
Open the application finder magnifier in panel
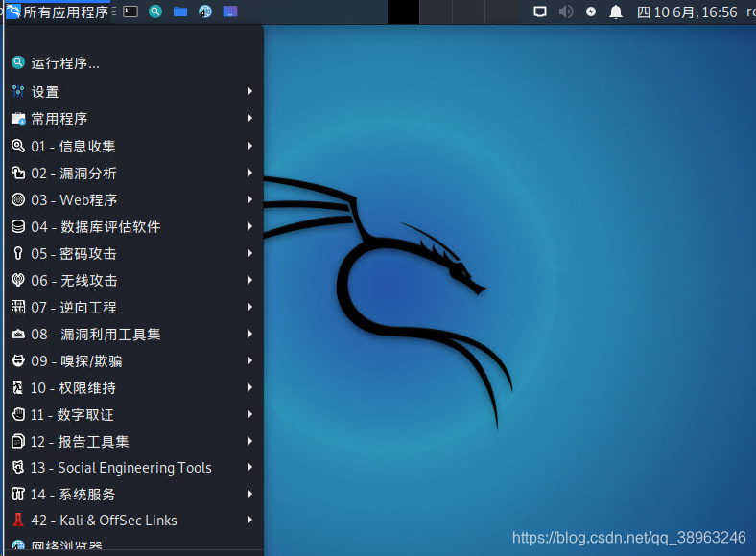click(155, 12)
